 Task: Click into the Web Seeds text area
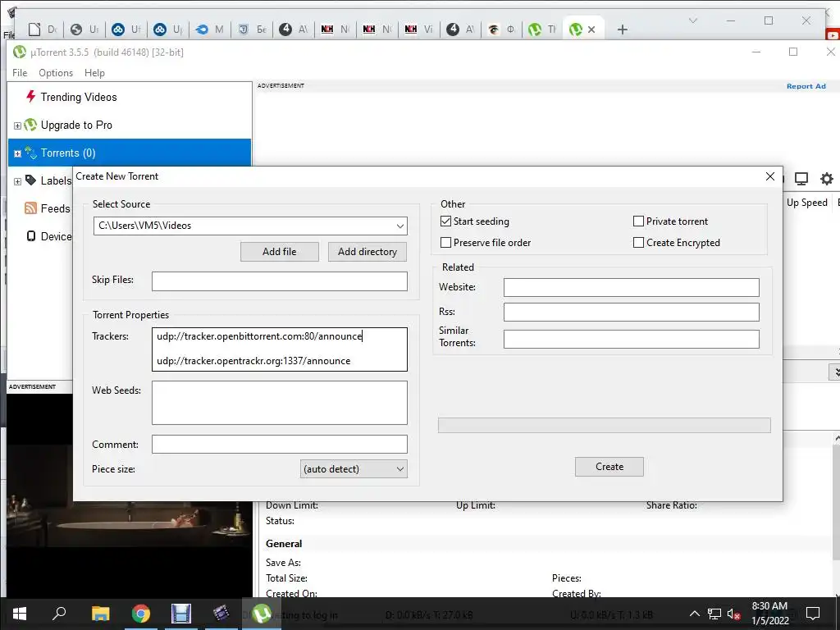click(279, 403)
